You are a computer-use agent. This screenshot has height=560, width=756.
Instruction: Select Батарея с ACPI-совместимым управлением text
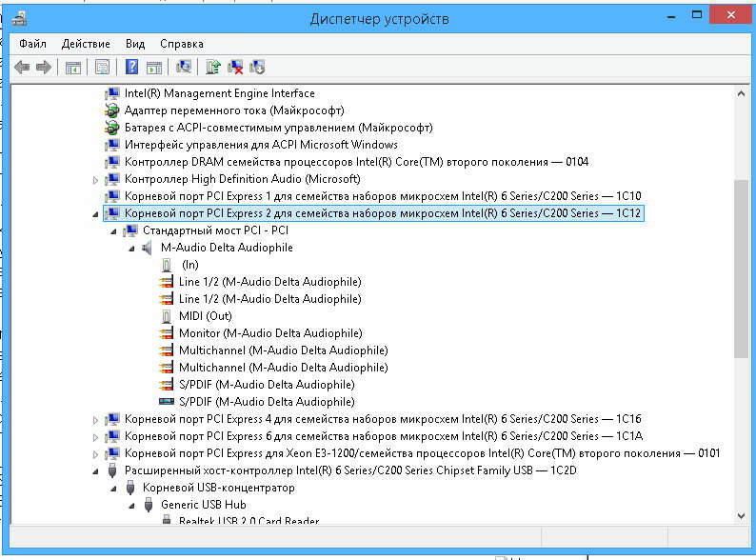[278, 128]
